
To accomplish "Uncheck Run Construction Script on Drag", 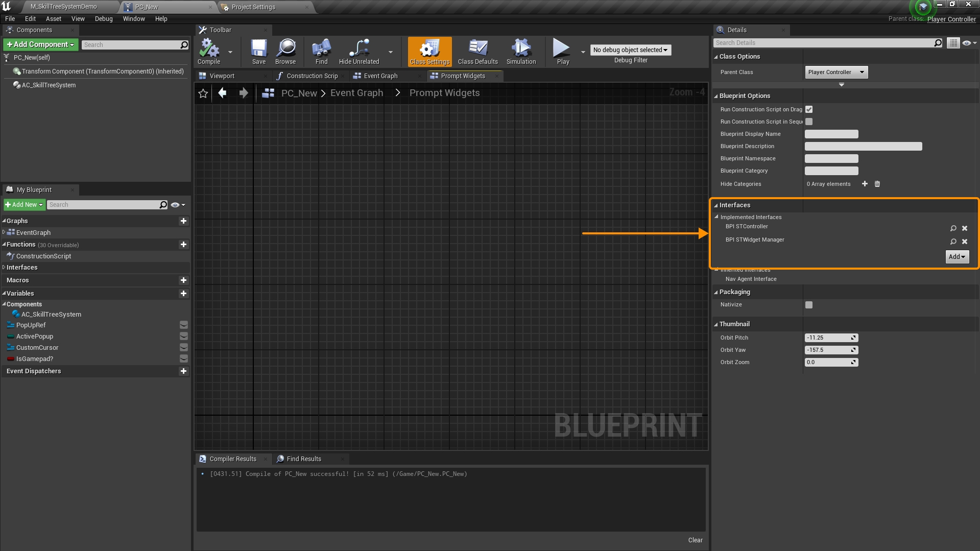I will point(809,109).
